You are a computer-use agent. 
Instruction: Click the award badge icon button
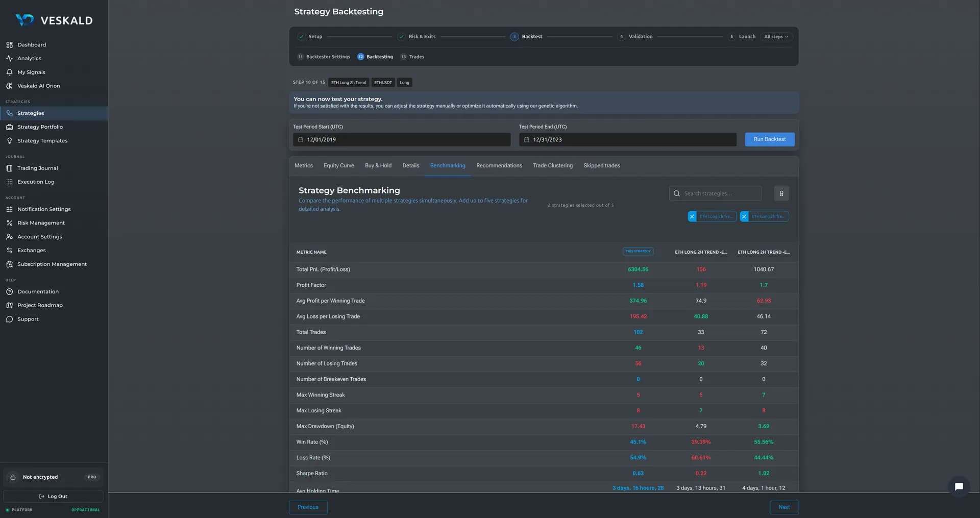pyautogui.click(x=781, y=193)
